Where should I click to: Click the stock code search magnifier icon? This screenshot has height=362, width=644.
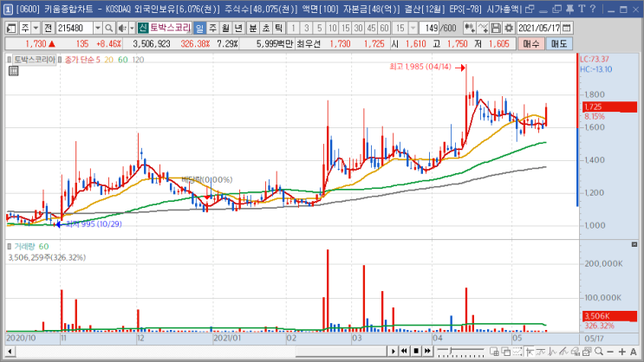click(x=108, y=28)
